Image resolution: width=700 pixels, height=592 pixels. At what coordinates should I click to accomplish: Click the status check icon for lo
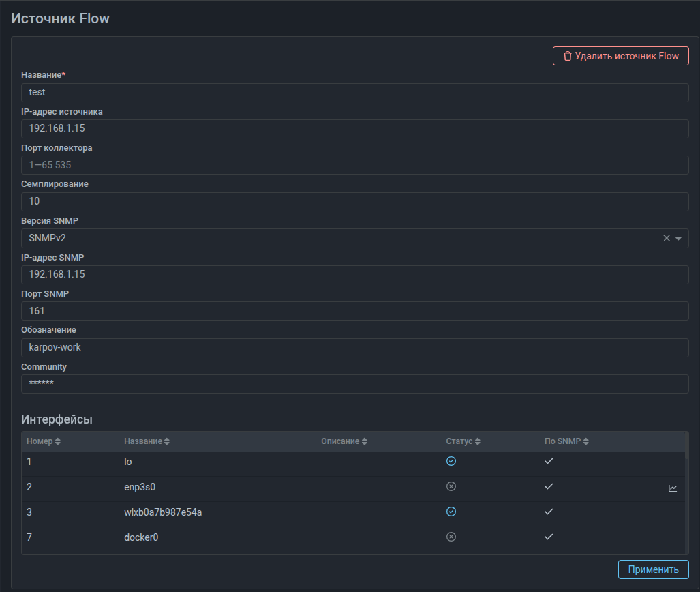pyautogui.click(x=451, y=461)
